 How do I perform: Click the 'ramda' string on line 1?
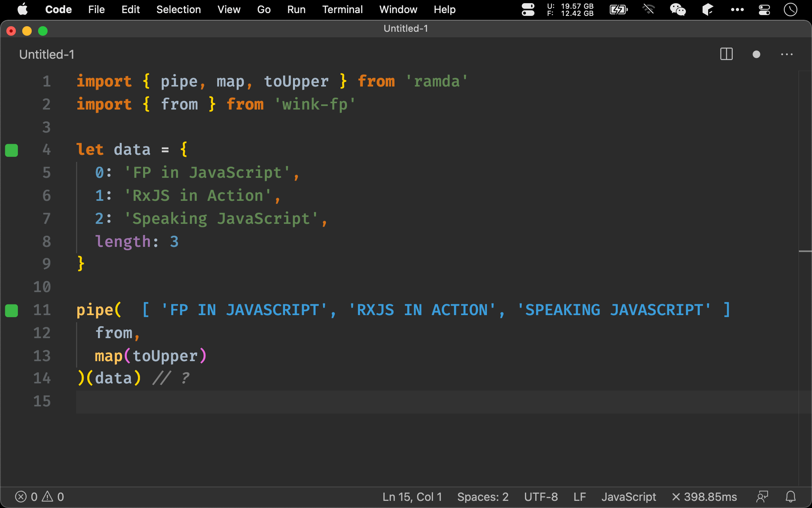tap(437, 81)
